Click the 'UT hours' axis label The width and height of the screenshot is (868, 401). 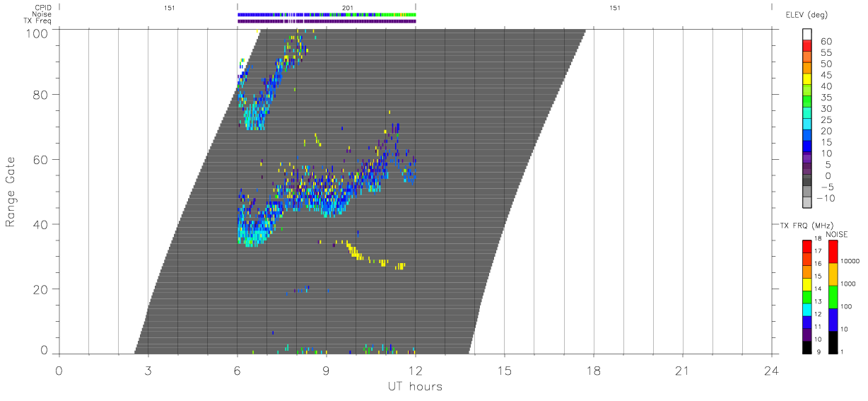pyautogui.click(x=415, y=386)
